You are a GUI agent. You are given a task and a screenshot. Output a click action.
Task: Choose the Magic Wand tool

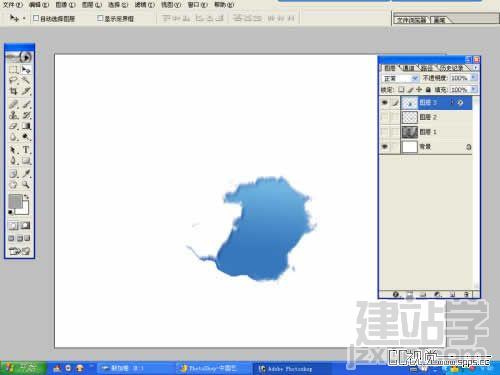[26, 80]
